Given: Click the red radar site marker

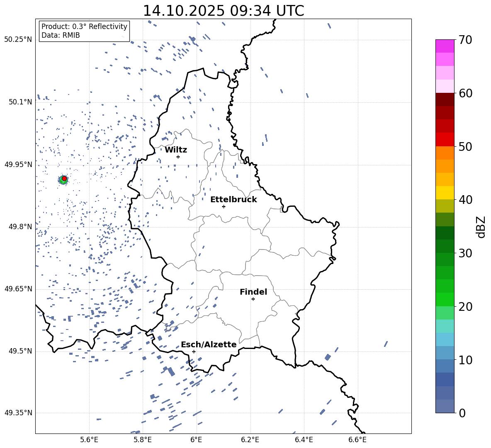Looking at the screenshot, I should [x=64, y=179].
